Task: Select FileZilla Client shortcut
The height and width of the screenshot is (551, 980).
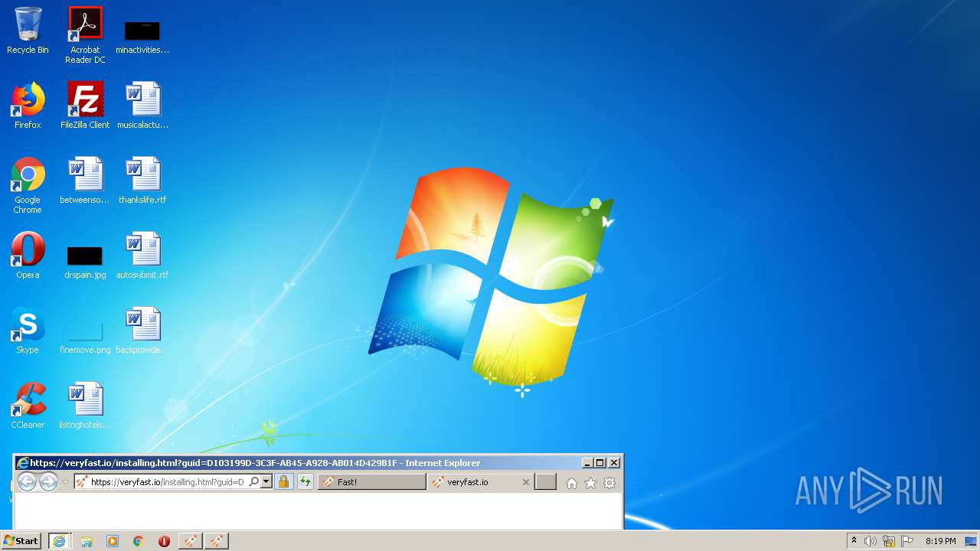Action: click(x=85, y=106)
